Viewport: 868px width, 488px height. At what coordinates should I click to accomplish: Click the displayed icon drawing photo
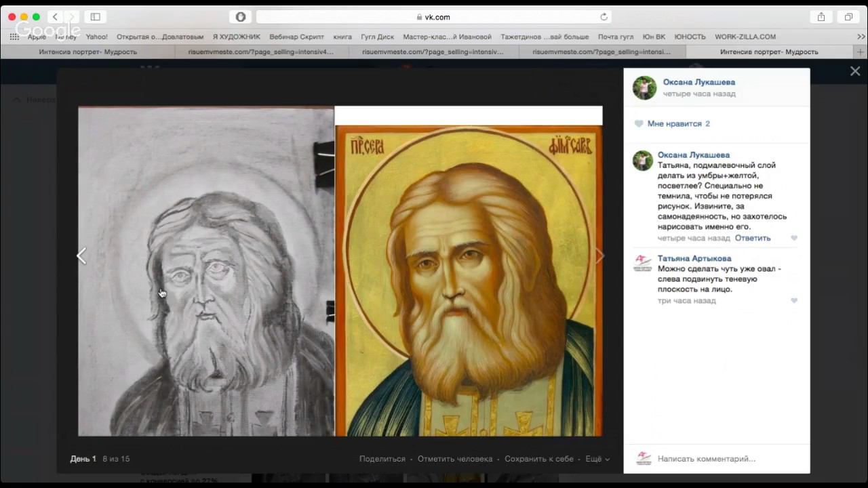pos(340,271)
